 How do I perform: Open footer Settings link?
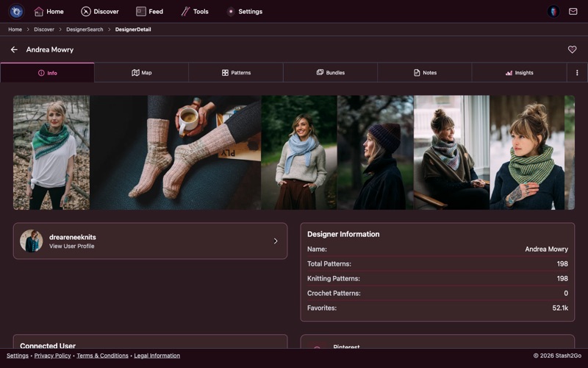(17, 355)
